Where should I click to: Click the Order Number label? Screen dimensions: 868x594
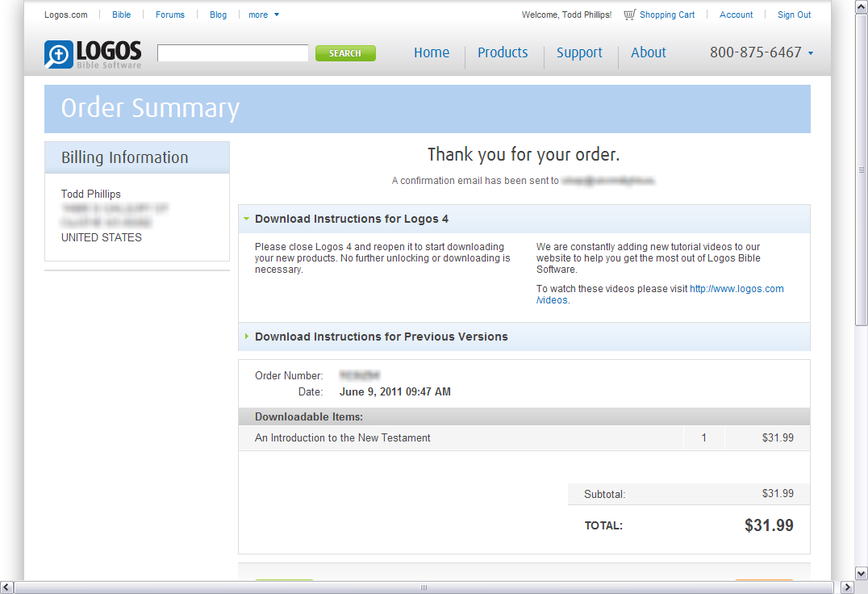(289, 376)
